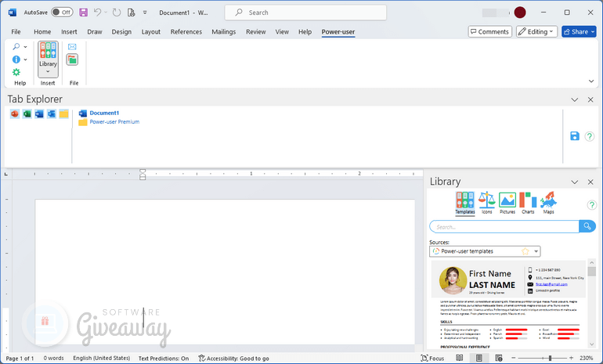The height and width of the screenshot is (364, 603).
Task: Click the 0 words count
Action: coord(53,359)
